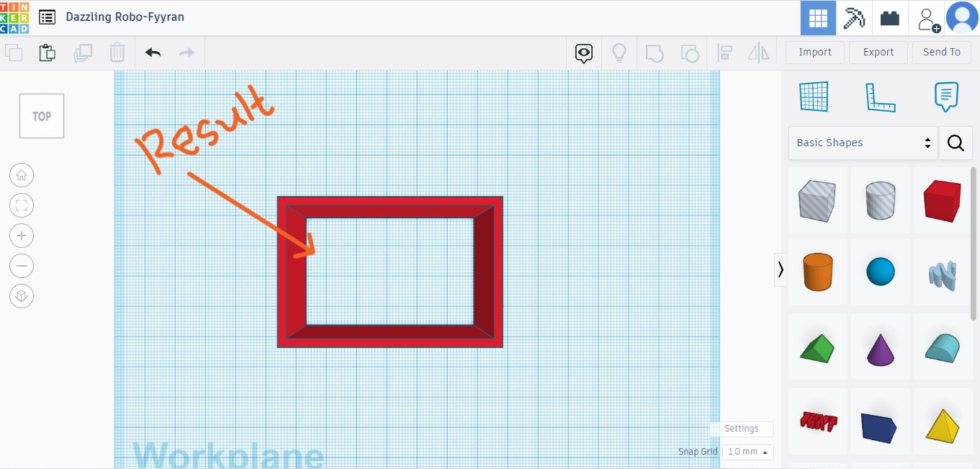Pick the red Box shape

[x=943, y=200]
